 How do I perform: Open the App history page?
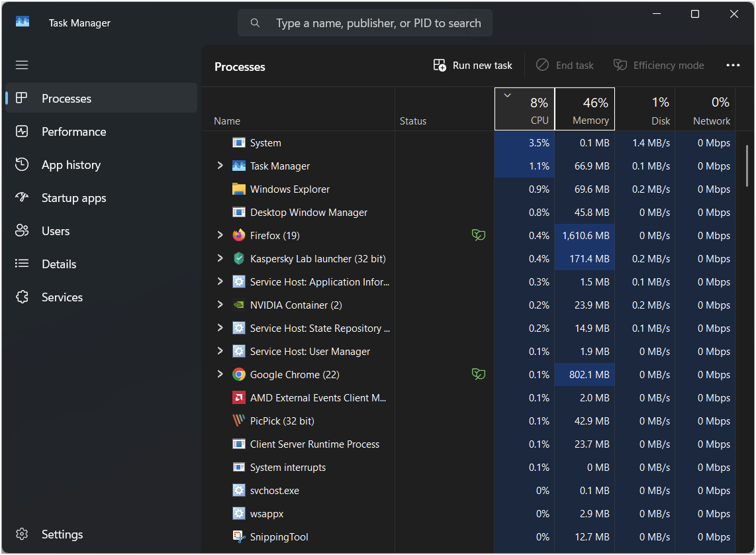pos(101,164)
